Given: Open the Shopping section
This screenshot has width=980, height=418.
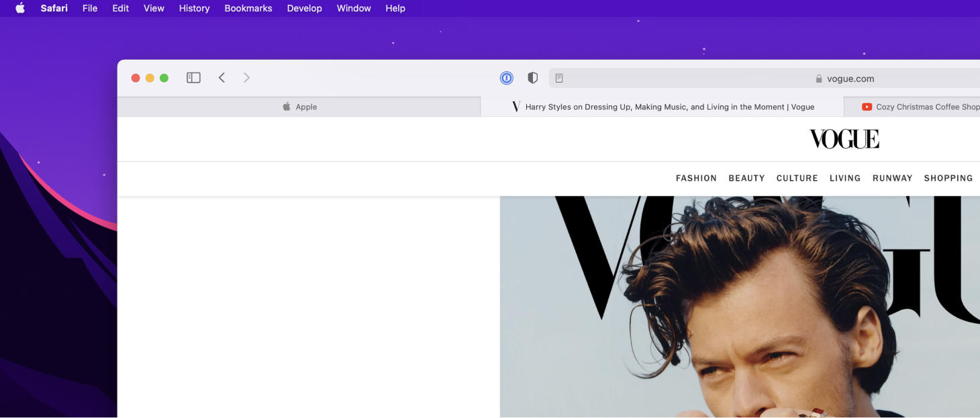Looking at the screenshot, I should 948,178.
